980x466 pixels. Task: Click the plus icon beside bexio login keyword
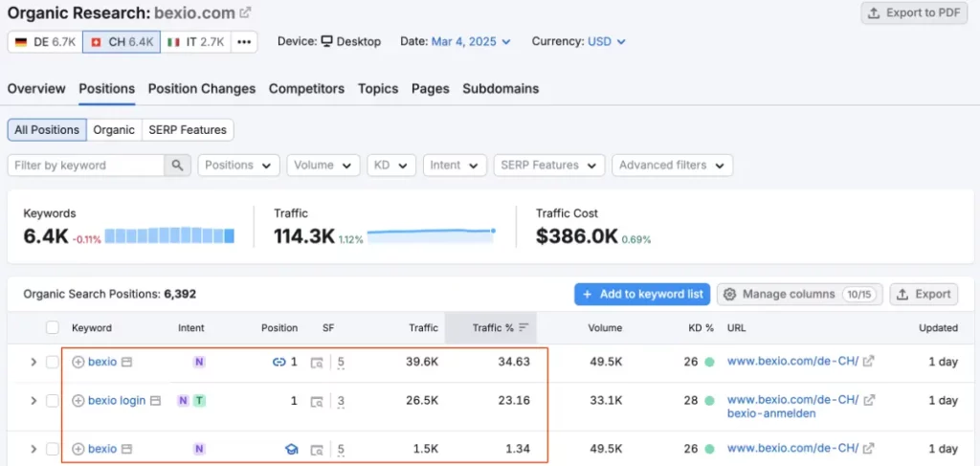[78, 400]
